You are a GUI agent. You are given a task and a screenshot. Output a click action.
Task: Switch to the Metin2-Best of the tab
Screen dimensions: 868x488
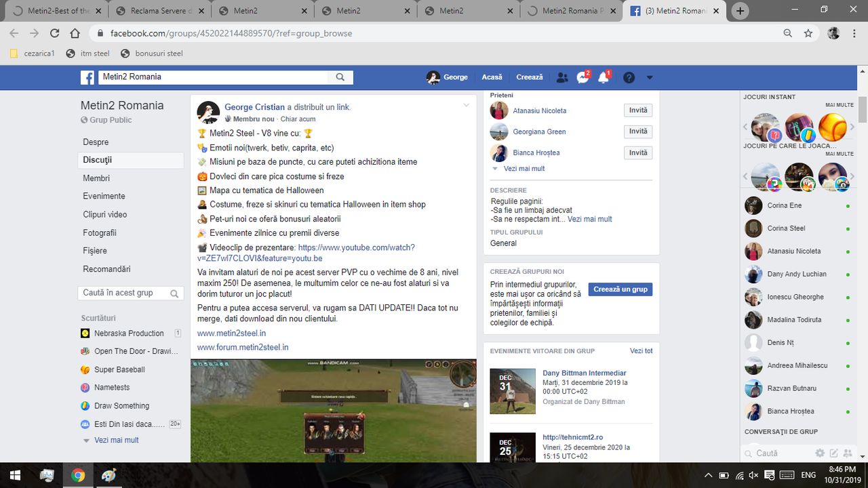56,11
